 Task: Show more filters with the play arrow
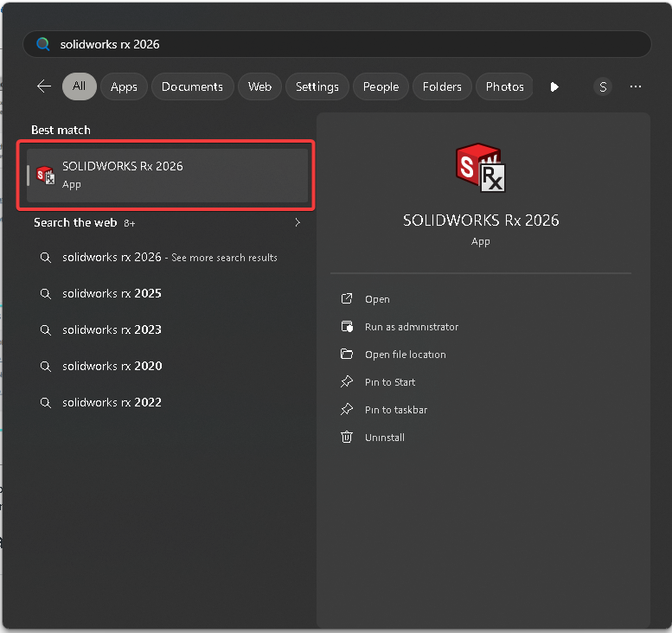554,87
